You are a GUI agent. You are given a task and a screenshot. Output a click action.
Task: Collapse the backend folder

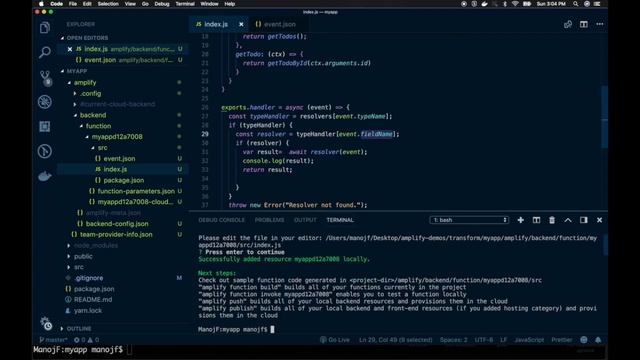[93, 115]
